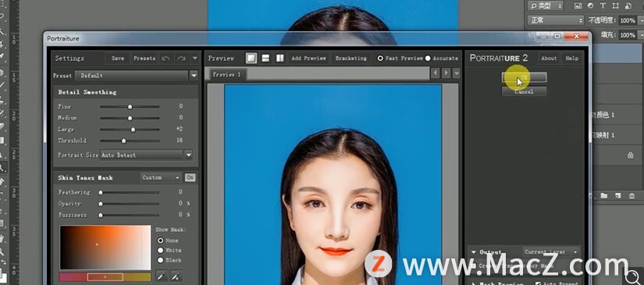Toggle Skin Tones Mask On button
Viewport: 644px width, 285px height.
pyautogui.click(x=190, y=177)
